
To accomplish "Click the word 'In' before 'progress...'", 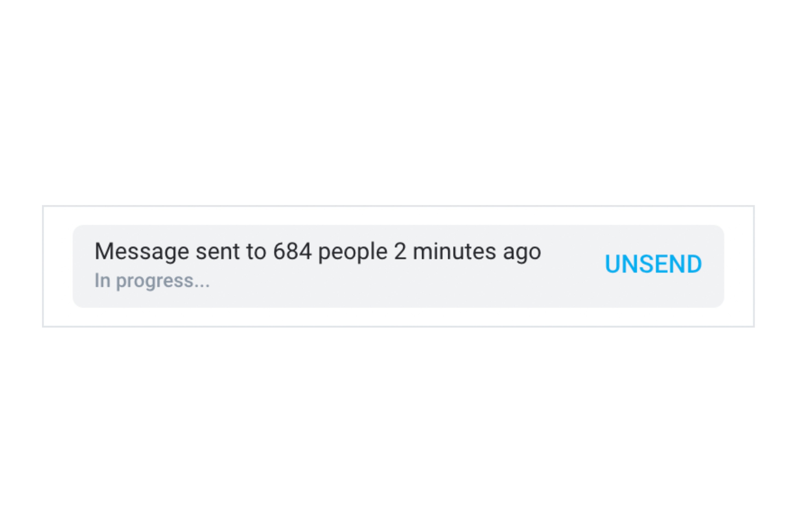I will (102, 281).
